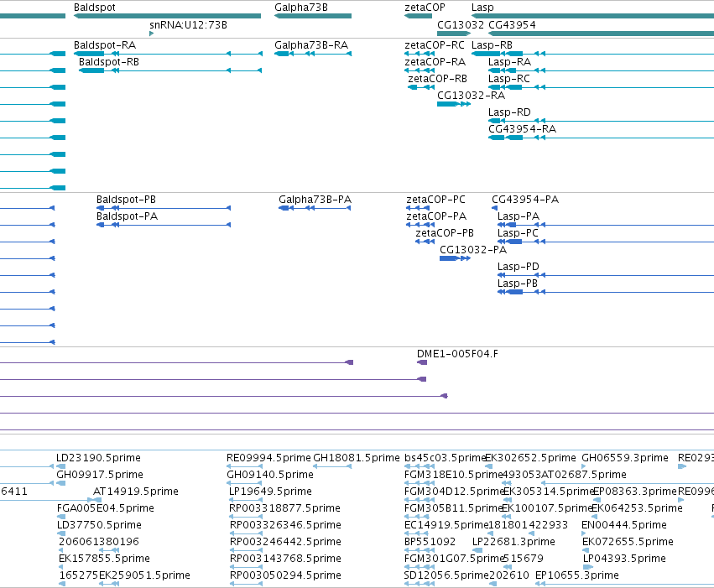Select zetaCOP-RA transcript label
The width and height of the screenshot is (714, 588).
tap(435, 62)
